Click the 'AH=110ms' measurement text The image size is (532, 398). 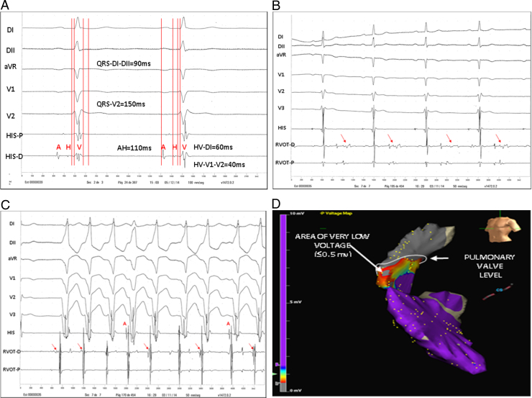[134, 148]
